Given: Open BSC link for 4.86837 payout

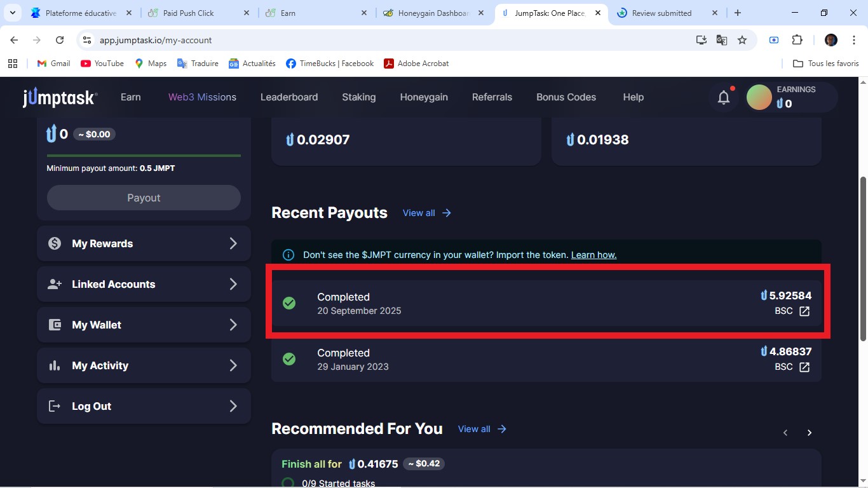Looking at the screenshot, I should click(x=804, y=367).
